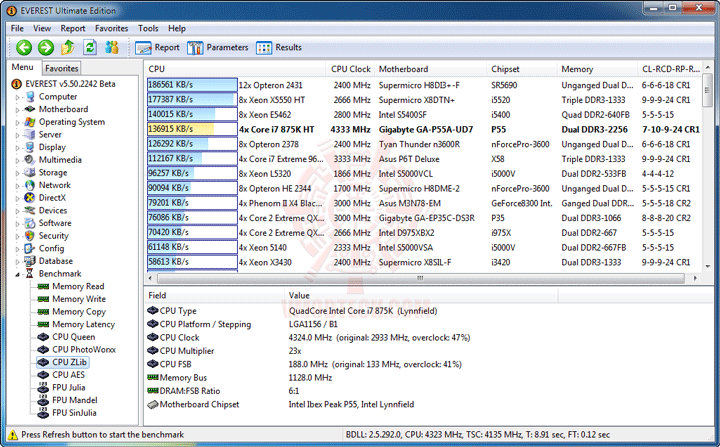Open the Tools menu
Screen dimensions: 720x447
click(x=148, y=28)
